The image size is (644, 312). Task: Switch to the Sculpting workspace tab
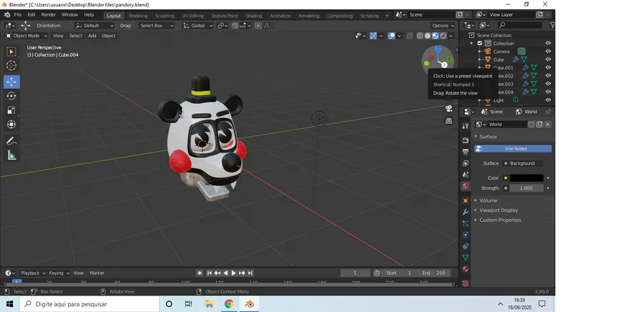[165, 16]
